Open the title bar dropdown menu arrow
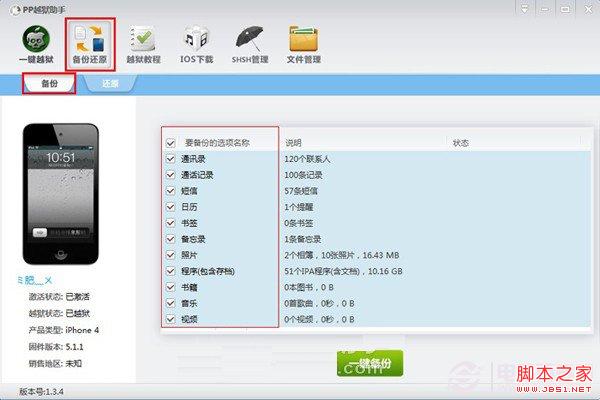The image size is (600, 400). pos(525,8)
